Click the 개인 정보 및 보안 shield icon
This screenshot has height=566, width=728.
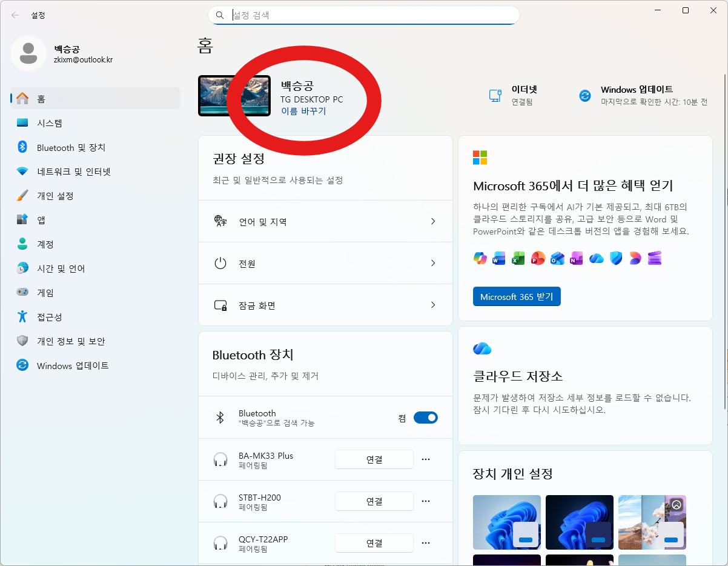click(x=22, y=341)
